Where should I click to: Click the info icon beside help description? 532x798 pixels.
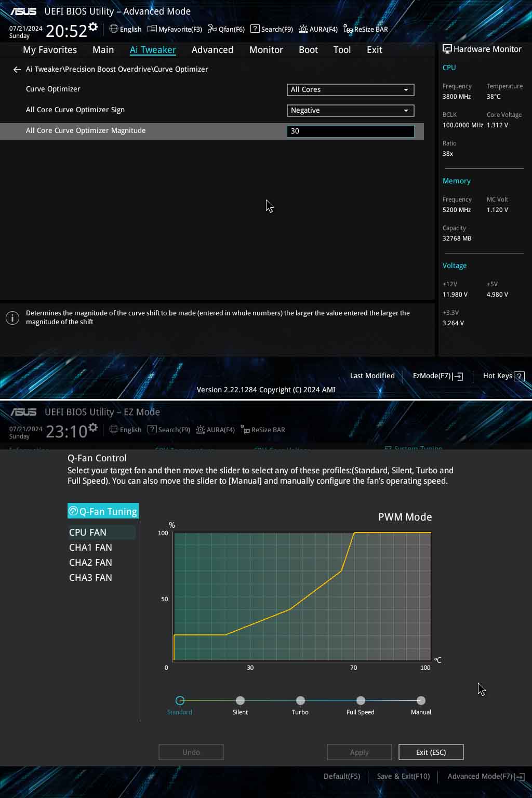click(12, 317)
